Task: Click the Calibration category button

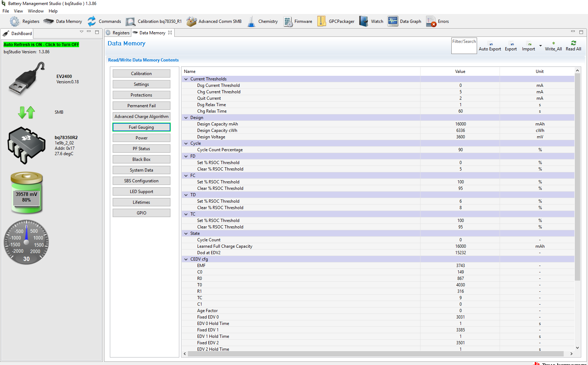Action: [x=141, y=74]
